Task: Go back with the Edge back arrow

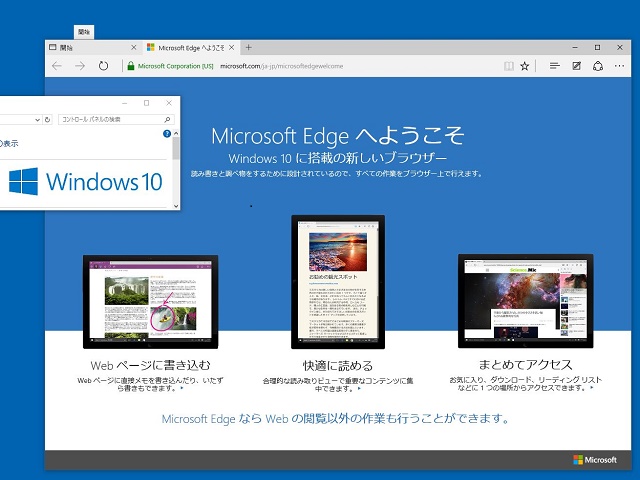Action: (x=57, y=66)
